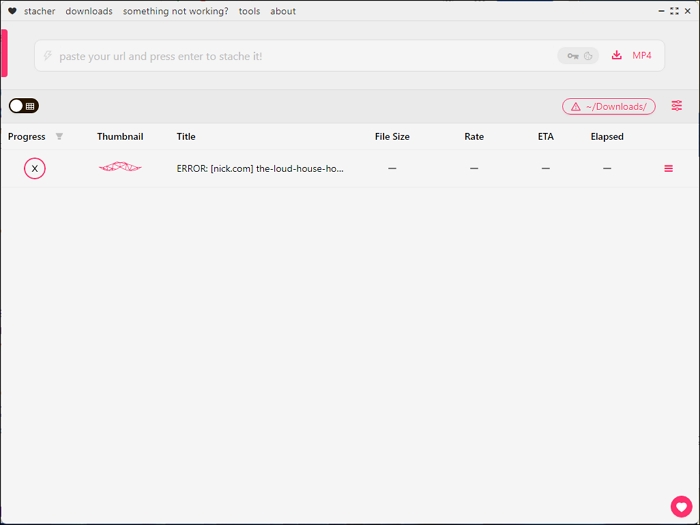Click the placeholder thumbnail of the failed download
The width and height of the screenshot is (700, 525).
(x=120, y=168)
